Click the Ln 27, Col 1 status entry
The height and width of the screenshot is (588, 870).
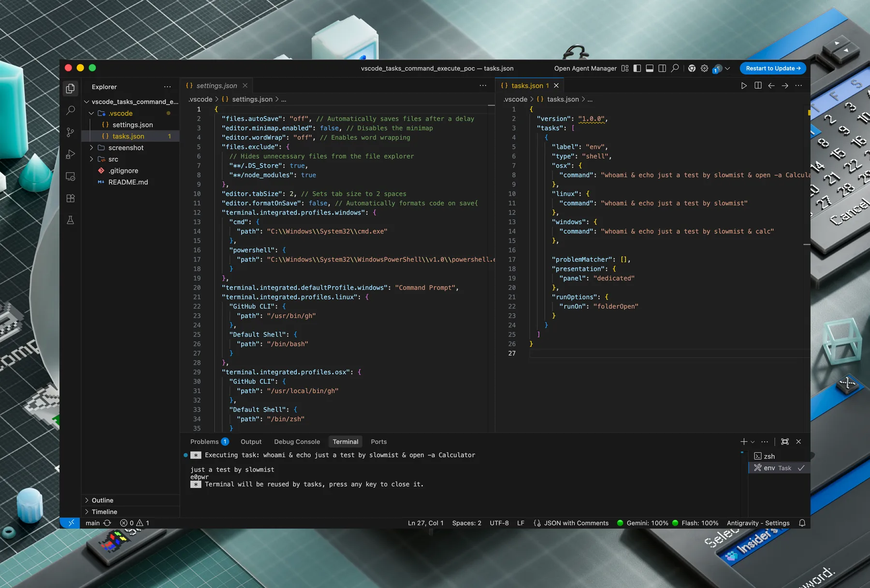click(x=425, y=523)
